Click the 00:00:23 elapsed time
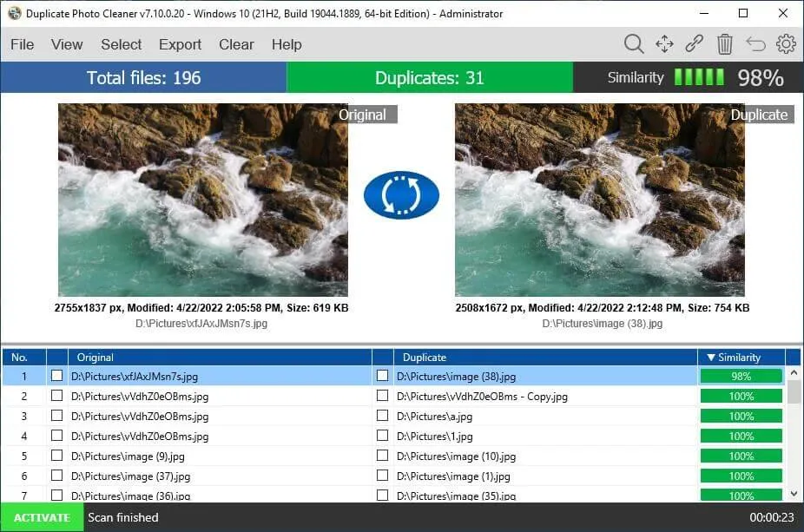This screenshot has width=804, height=532. click(772, 517)
